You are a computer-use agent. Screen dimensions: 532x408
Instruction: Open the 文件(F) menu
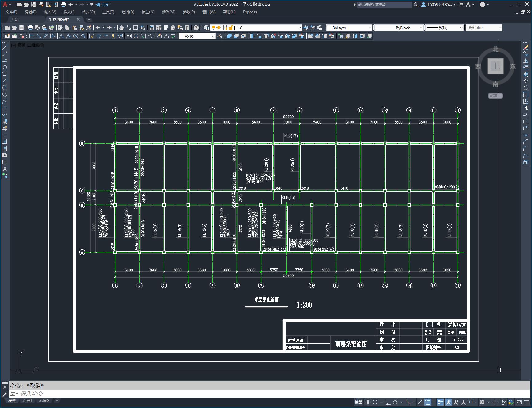click(11, 12)
